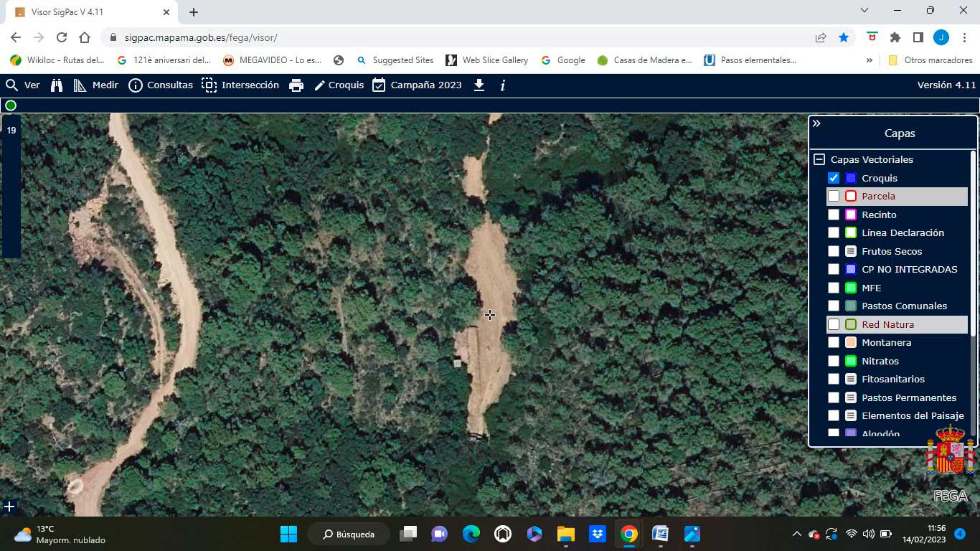Uncheck the Croquis layer checkbox
The image size is (980, 551).
pyautogui.click(x=833, y=178)
